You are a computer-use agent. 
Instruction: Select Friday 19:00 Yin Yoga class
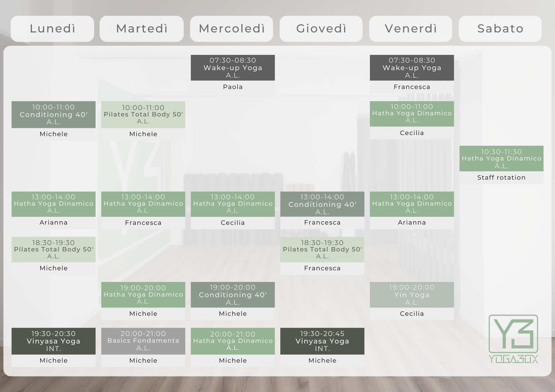(x=412, y=295)
